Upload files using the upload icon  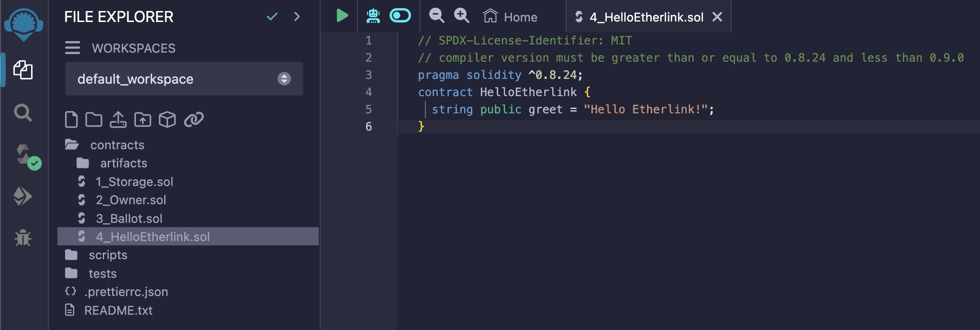(118, 120)
